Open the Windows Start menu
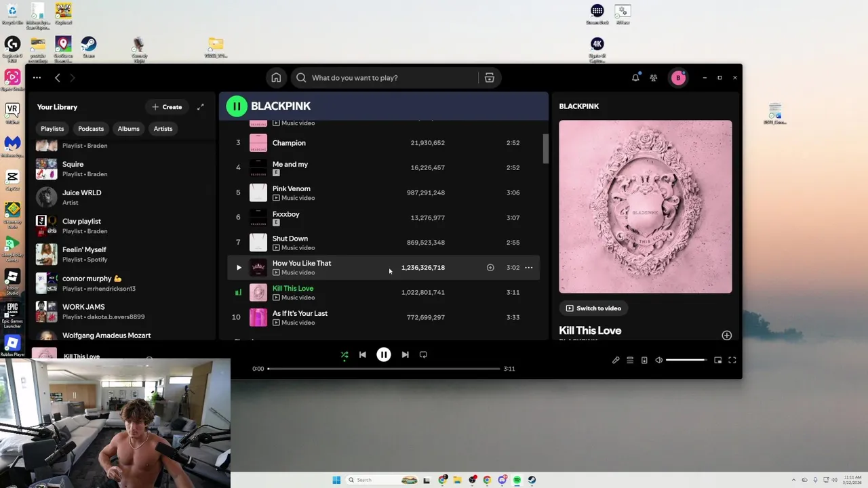Viewport: 868px width, 488px height. [x=336, y=480]
